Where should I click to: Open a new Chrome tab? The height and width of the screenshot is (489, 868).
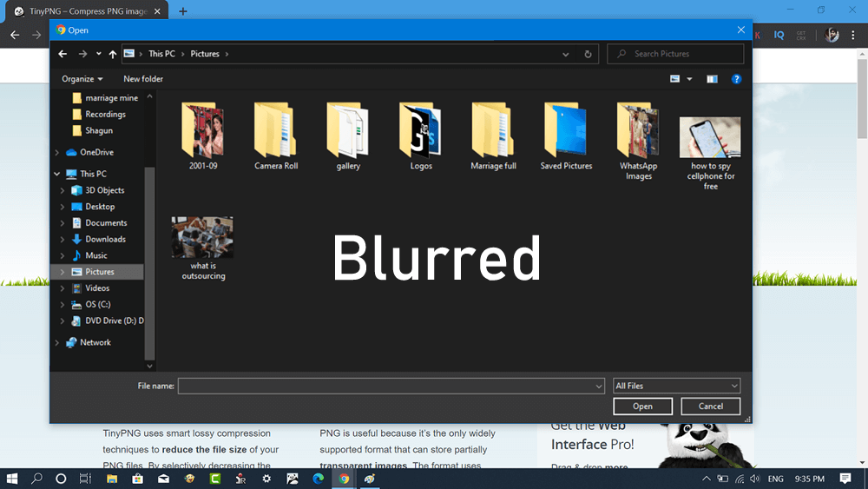pos(182,11)
